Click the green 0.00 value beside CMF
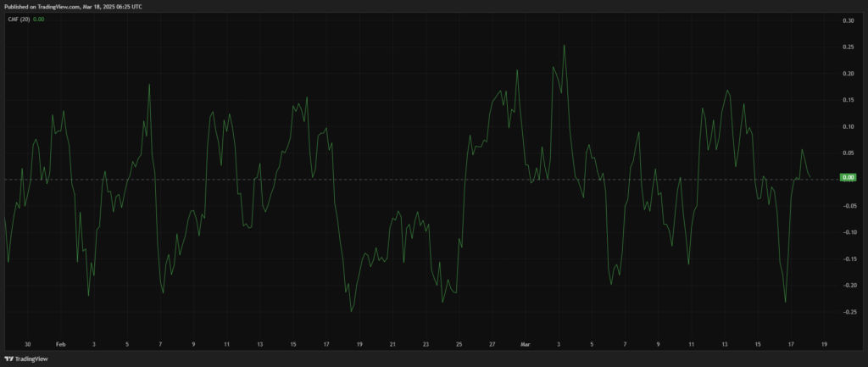Viewport: 868px width, 367px height. [38, 19]
